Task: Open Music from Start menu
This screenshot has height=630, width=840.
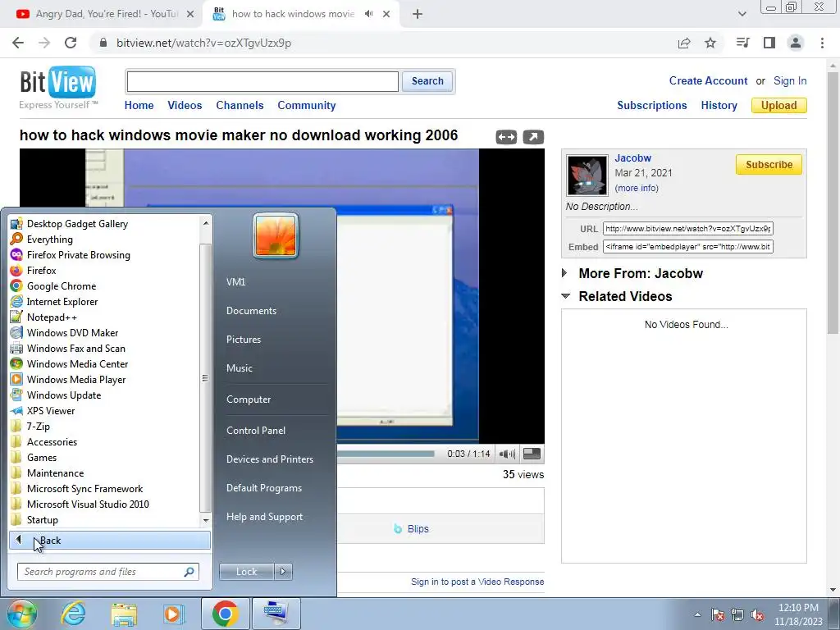Action: pyautogui.click(x=239, y=368)
